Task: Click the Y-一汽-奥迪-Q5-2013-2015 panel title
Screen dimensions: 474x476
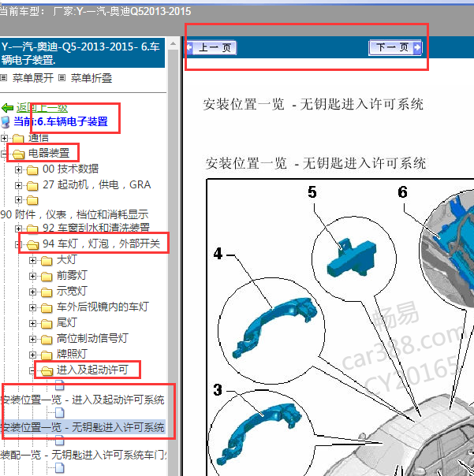Action: pyautogui.click(x=82, y=53)
